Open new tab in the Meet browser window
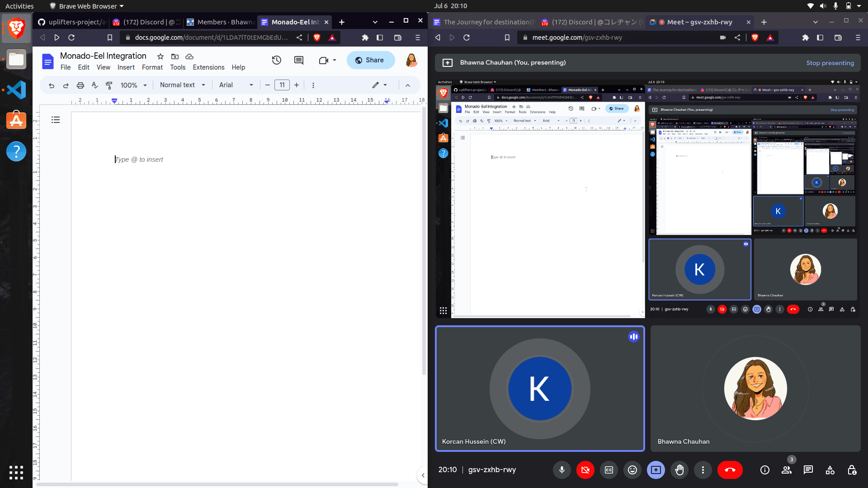868x488 pixels. click(764, 22)
